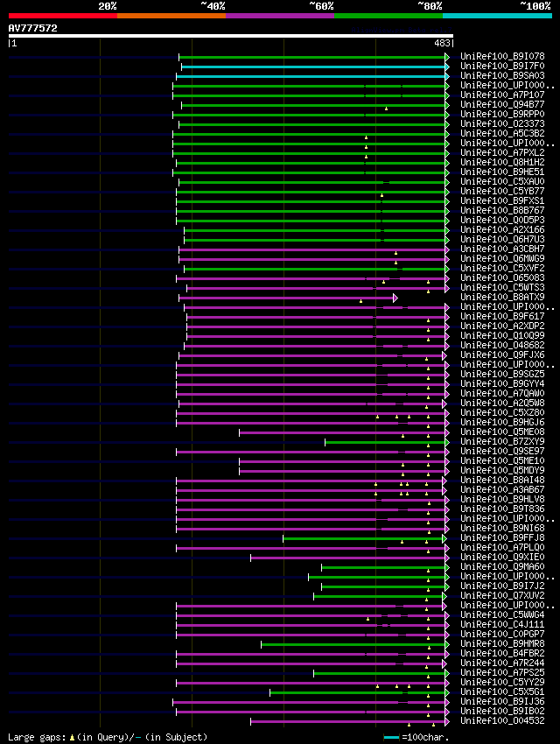This screenshot has width=560, height=744.
Task: Select label UniRef100_Q7XUV2
Action: (x=502, y=595)
